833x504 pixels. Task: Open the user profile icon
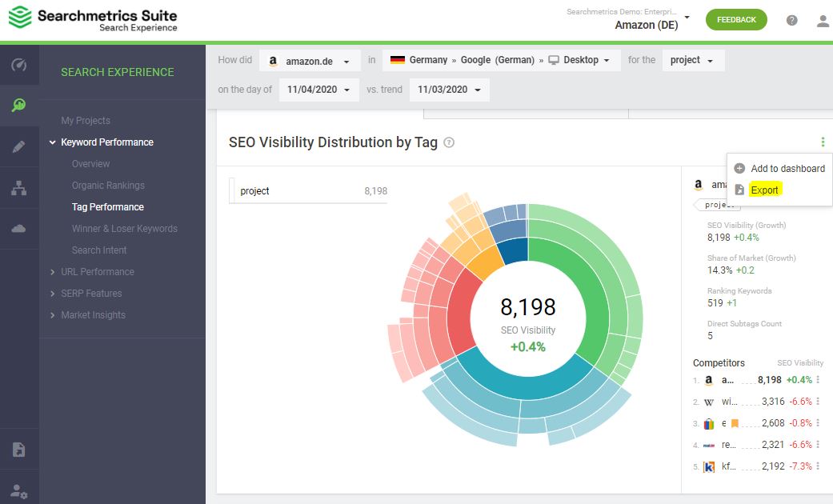pos(823,21)
